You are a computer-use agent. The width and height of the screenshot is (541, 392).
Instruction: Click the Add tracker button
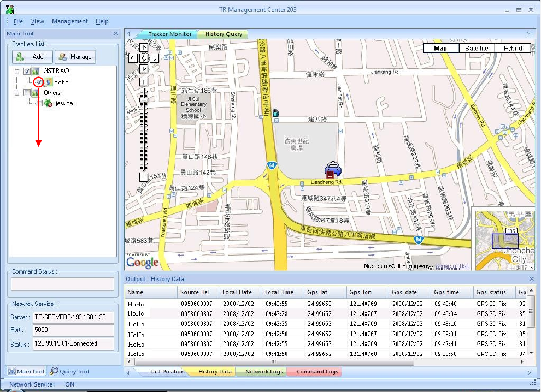point(32,57)
